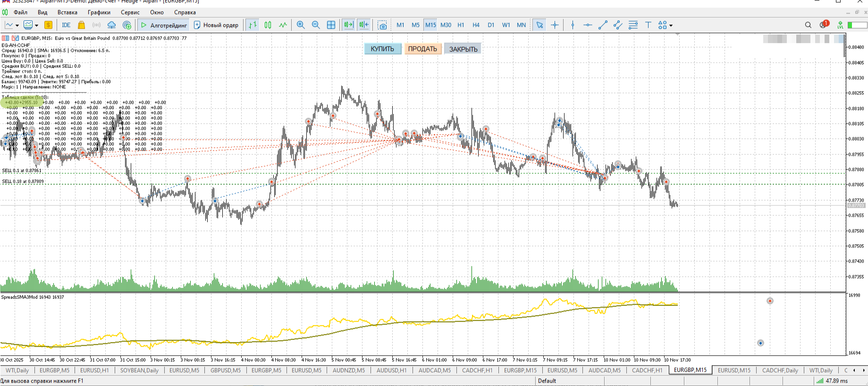
Task: Select the trendline drawing tool
Action: pos(603,25)
